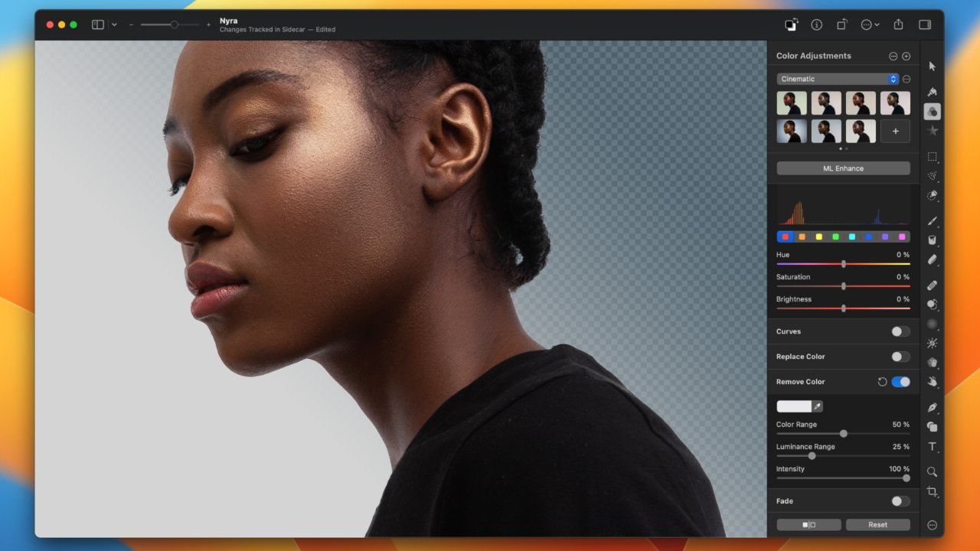980x551 pixels.
Task: Disable the Remove Color toggle
Action: coord(900,382)
